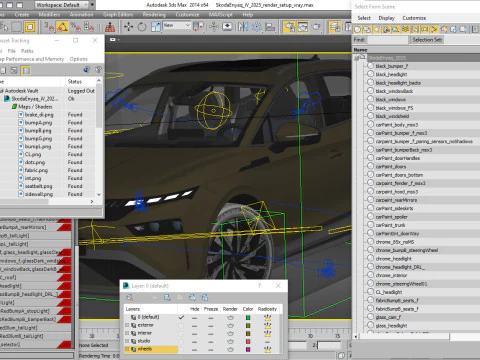Expand the wheels layer
Screen dimensions: 480x360
(127, 349)
